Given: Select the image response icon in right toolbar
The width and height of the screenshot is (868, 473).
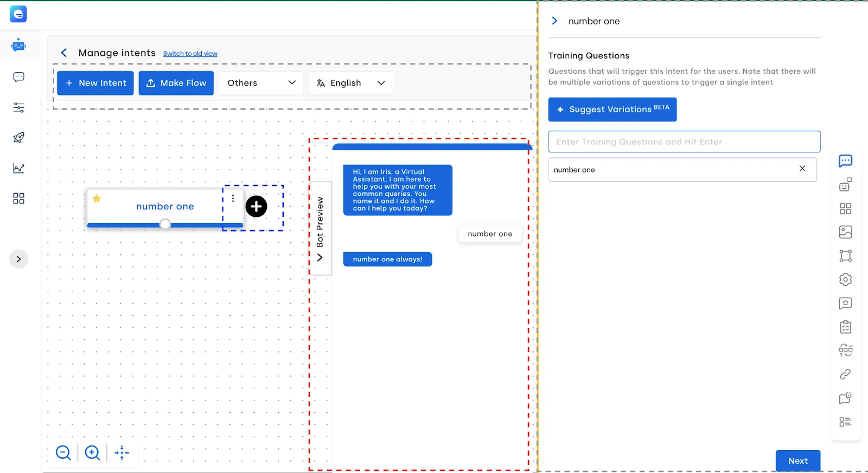Looking at the screenshot, I should click(845, 232).
